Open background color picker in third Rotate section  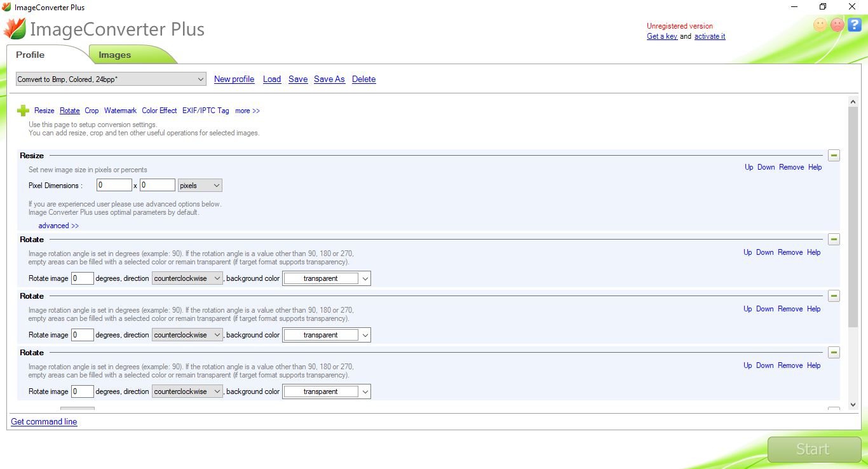[x=327, y=391]
